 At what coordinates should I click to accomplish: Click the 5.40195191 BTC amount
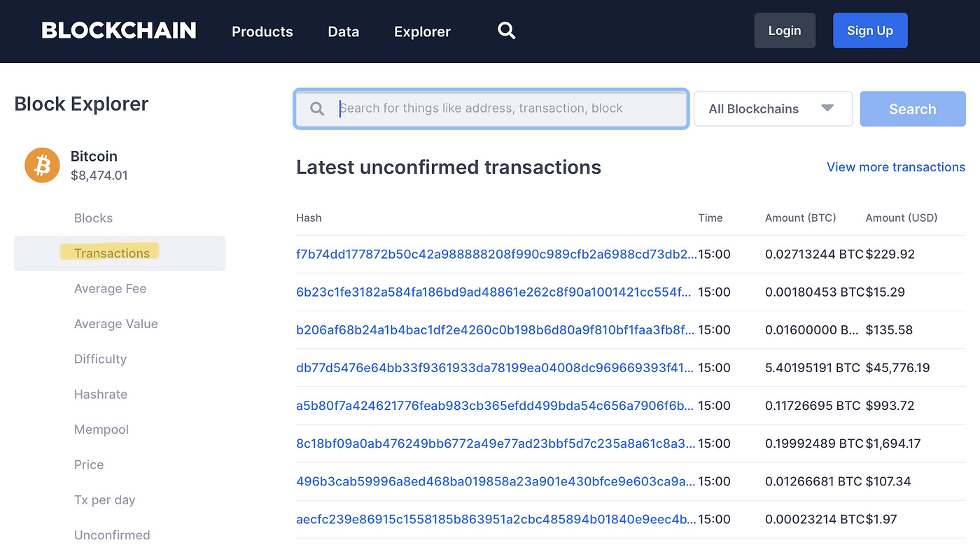click(x=813, y=367)
